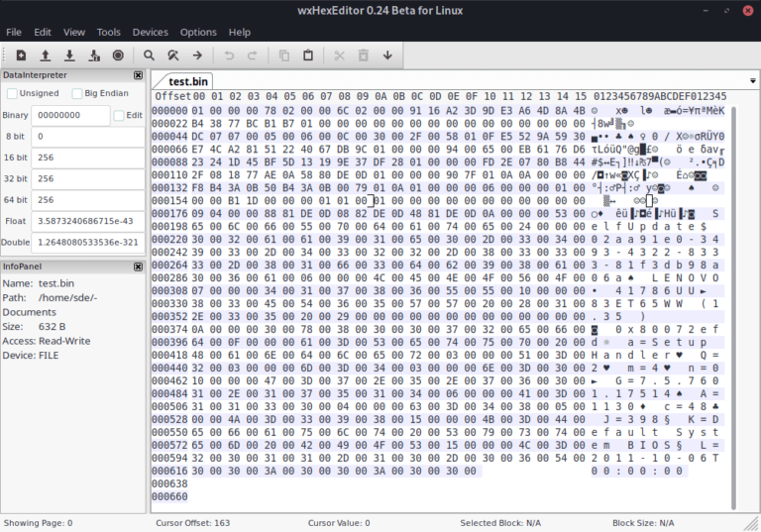Viewport: 761px width, 532px height.
Task: Click the 32 bit value field
Action: pyautogui.click(x=88, y=178)
